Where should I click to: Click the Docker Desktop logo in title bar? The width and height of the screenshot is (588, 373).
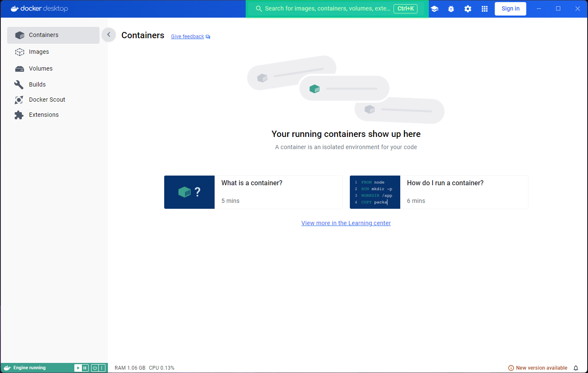pos(39,8)
